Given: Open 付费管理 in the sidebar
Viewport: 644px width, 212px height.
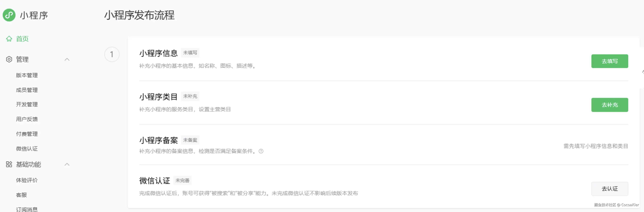Looking at the screenshot, I should click(27, 134).
